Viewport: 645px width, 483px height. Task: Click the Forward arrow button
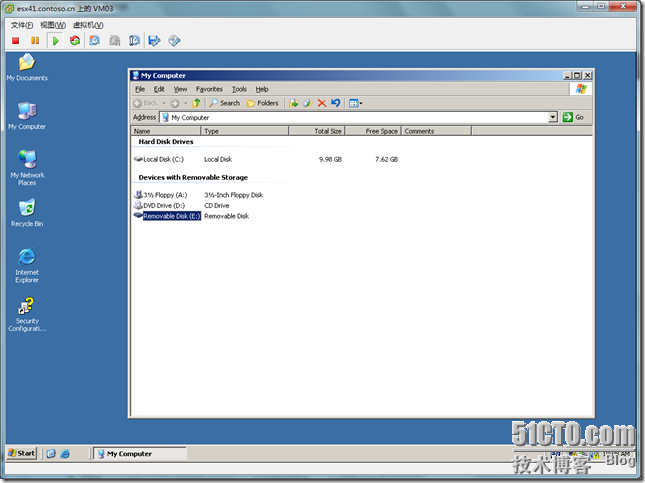pos(175,103)
